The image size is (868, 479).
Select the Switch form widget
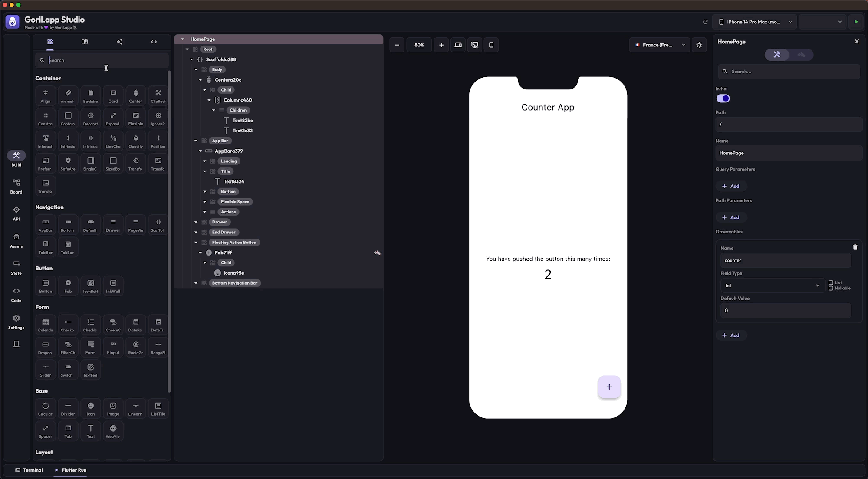click(x=67, y=370)
